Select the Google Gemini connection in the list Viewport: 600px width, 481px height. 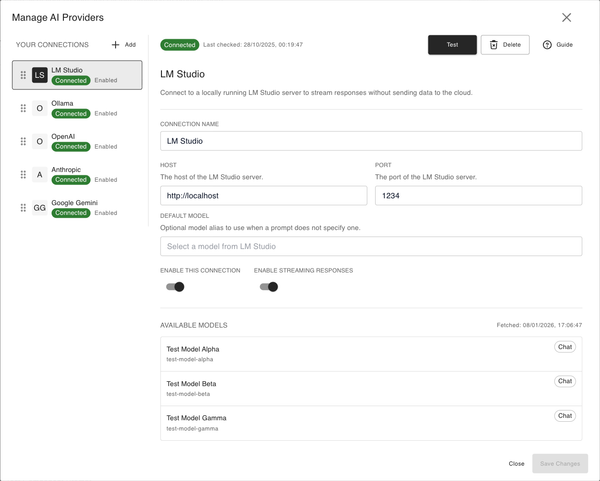(x=77, y=207)
